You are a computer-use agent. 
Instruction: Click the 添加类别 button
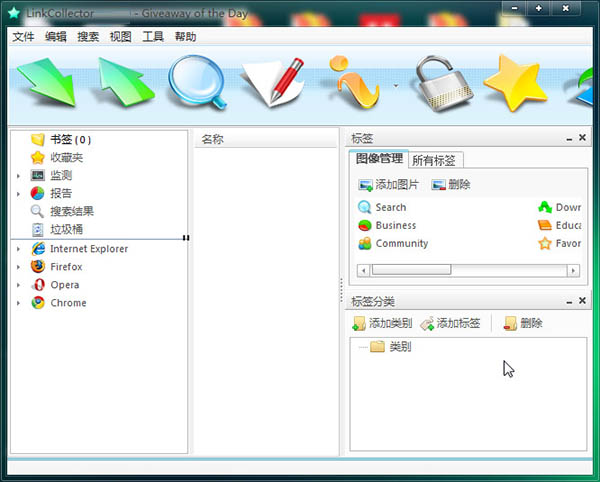381,323
